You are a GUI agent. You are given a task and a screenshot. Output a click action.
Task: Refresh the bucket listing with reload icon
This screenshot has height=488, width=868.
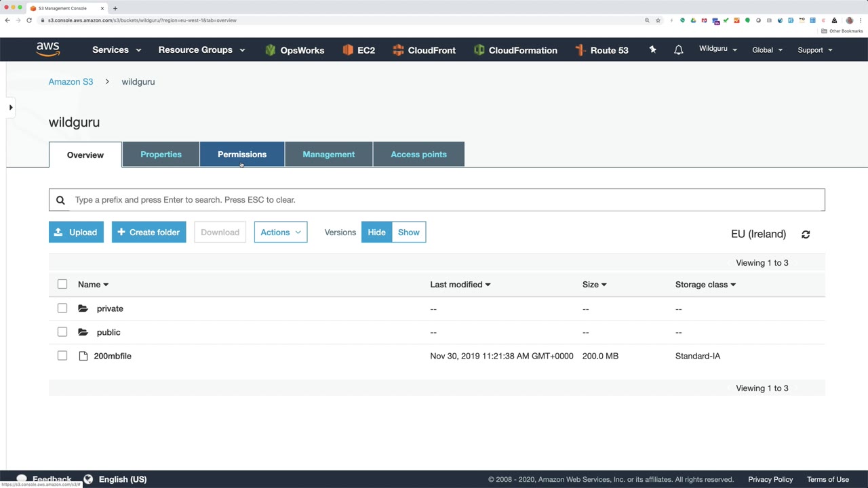coord(806,235)
